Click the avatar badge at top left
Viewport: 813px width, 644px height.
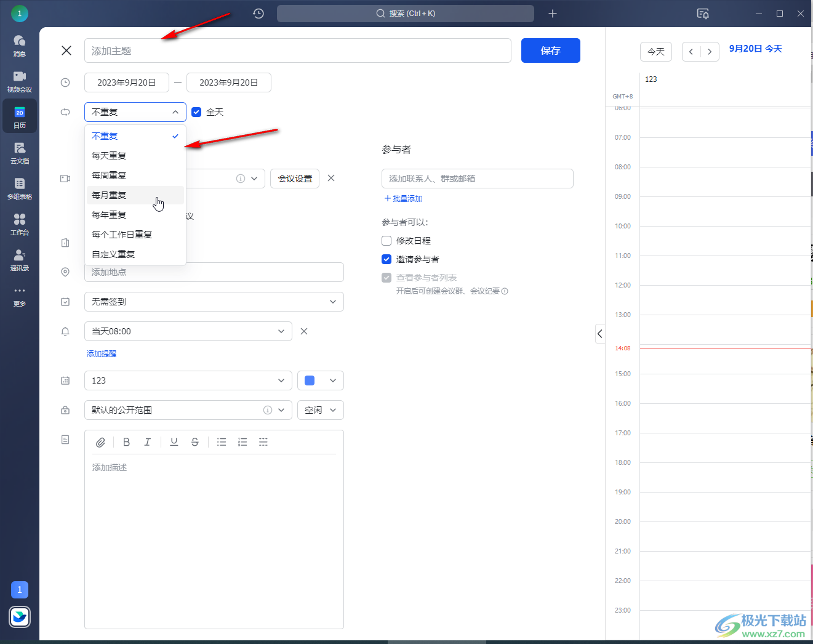pos(20,13)
